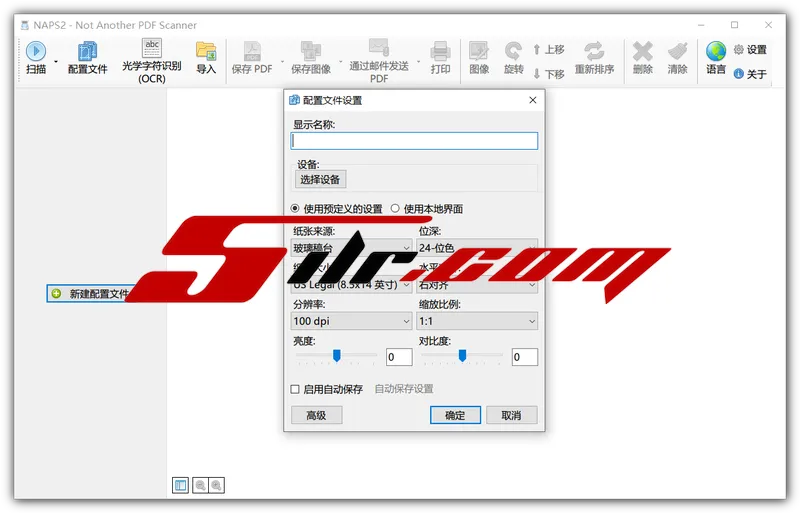Click the 对比度 contrast slider handle
800x513 pixels.
[x=462, y=355]
